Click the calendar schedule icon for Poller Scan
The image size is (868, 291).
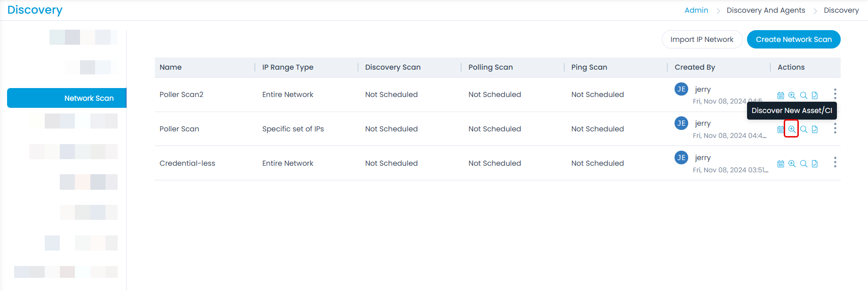pos(780,129)
